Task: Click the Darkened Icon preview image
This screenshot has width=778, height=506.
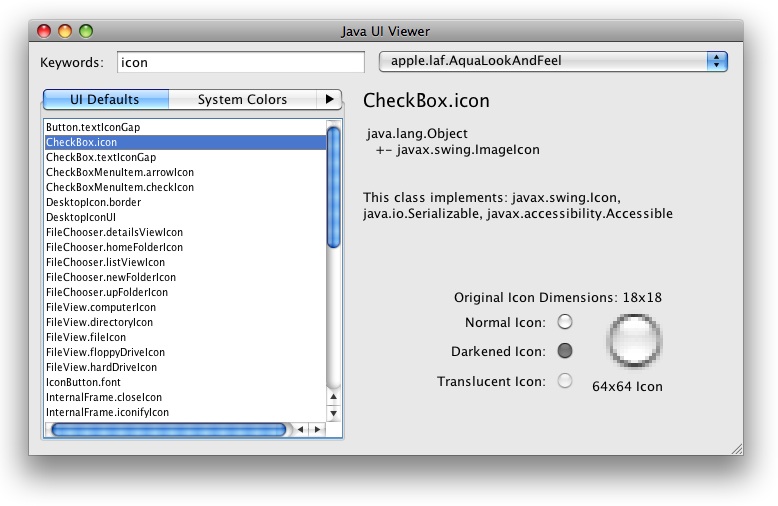Action: click(565, 351)
